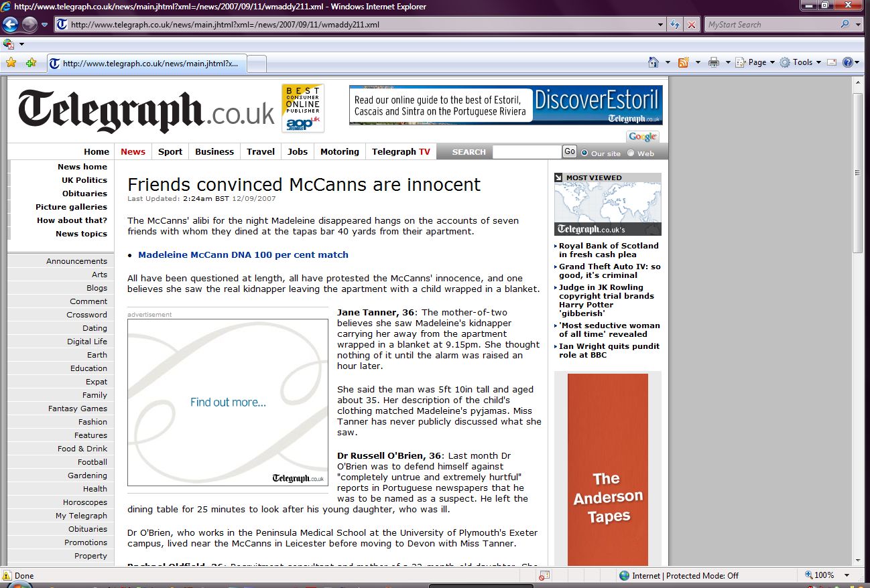Select the 'Our site' search radio button
The height and width of the screenshot is (588, 870).
click(584, 153)
